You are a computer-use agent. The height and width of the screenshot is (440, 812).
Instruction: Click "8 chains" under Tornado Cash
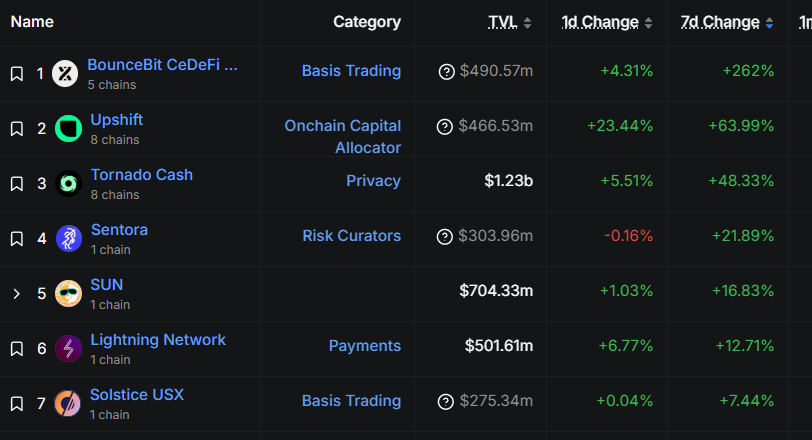click(115, 195)
